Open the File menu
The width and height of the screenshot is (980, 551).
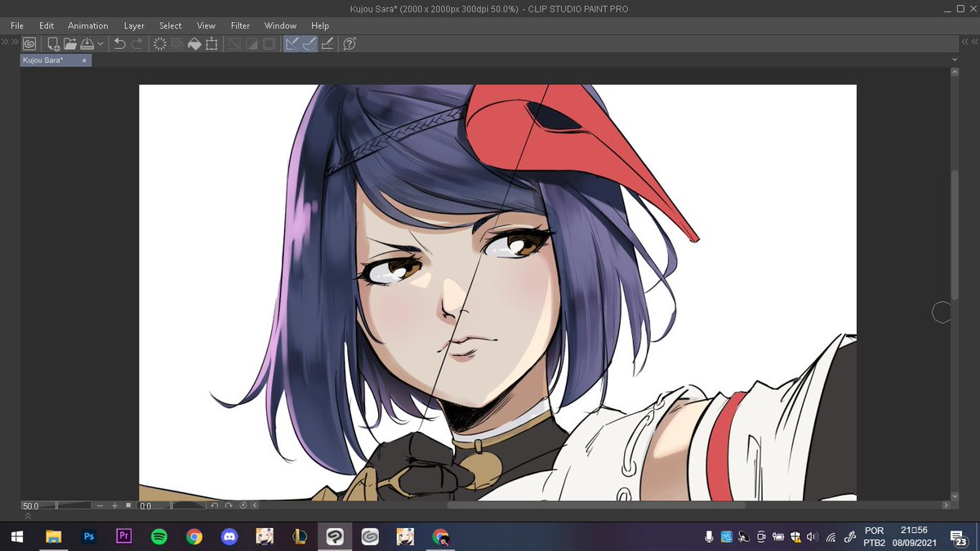click(17, 26)
